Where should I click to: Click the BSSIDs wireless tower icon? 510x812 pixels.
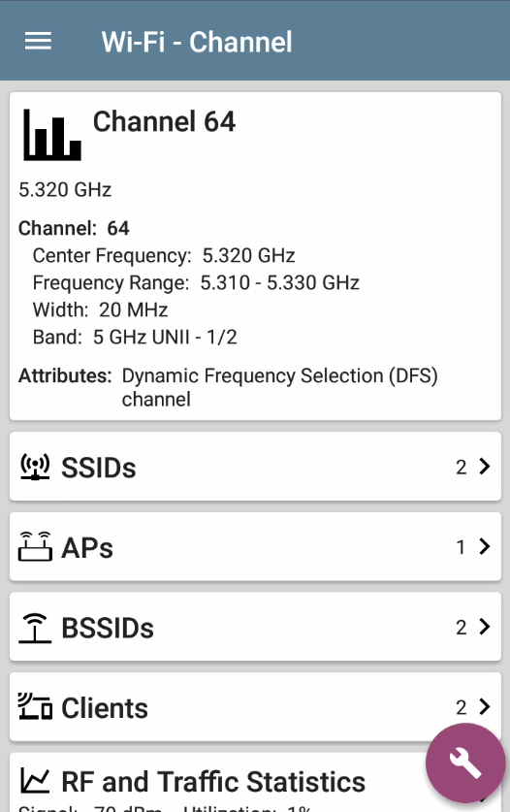[x=35, y=627]
